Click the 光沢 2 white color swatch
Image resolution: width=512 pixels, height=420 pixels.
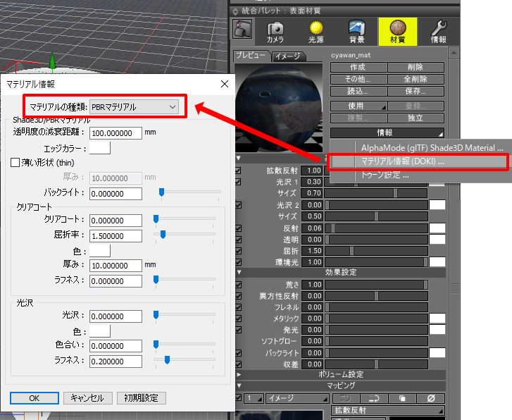(437, 205)
